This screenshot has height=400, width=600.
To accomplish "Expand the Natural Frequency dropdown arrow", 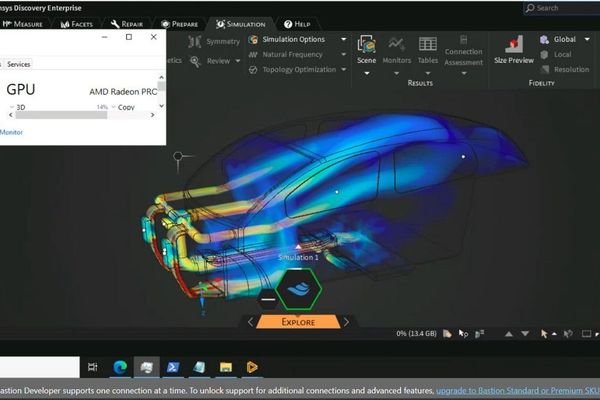I will (344, 55).
